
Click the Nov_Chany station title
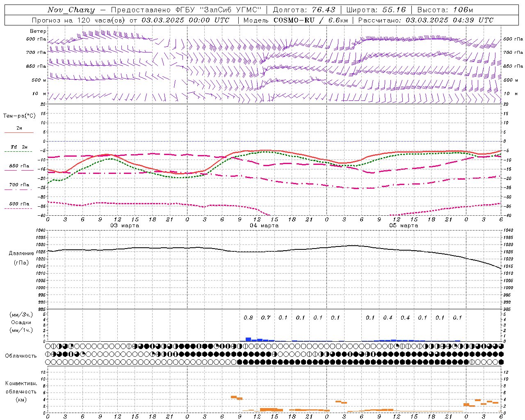pyautogui.click(x=71, y=10)
